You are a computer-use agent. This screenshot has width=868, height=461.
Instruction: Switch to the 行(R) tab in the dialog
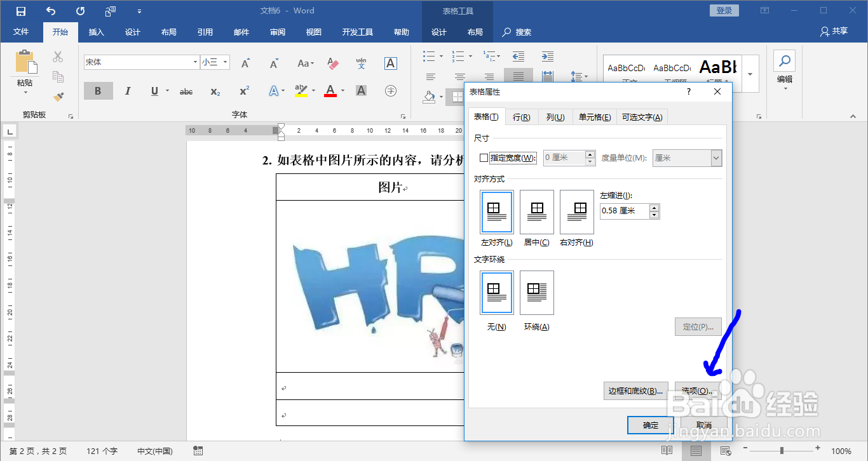coord(522,117)
